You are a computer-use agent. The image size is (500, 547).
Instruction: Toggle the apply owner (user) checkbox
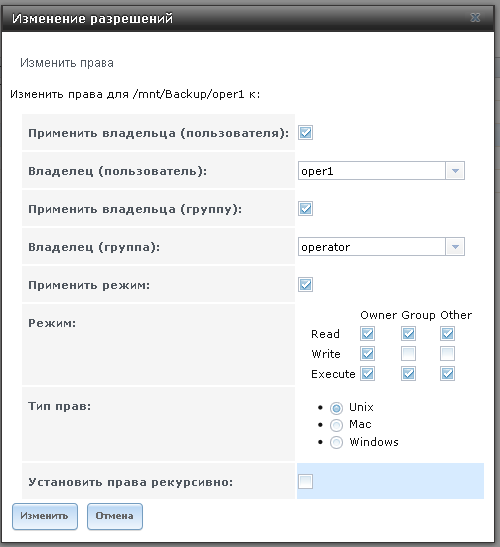(x=305, y=133)
